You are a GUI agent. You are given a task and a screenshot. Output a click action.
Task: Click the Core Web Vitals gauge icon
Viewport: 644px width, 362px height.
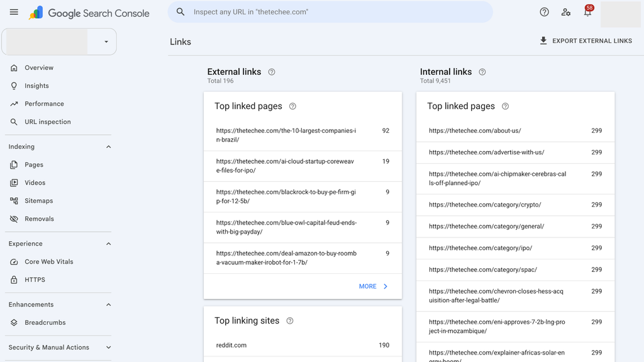coord(14,262)
